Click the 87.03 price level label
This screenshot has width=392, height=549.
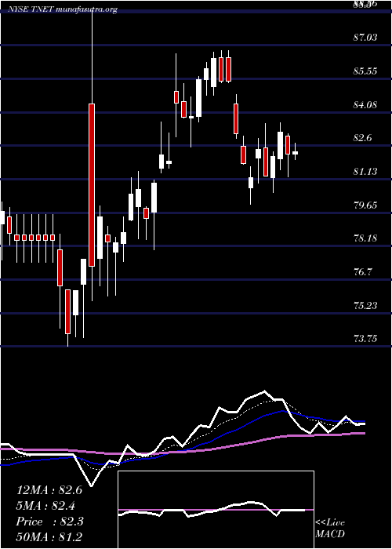[x=365, y=37]
